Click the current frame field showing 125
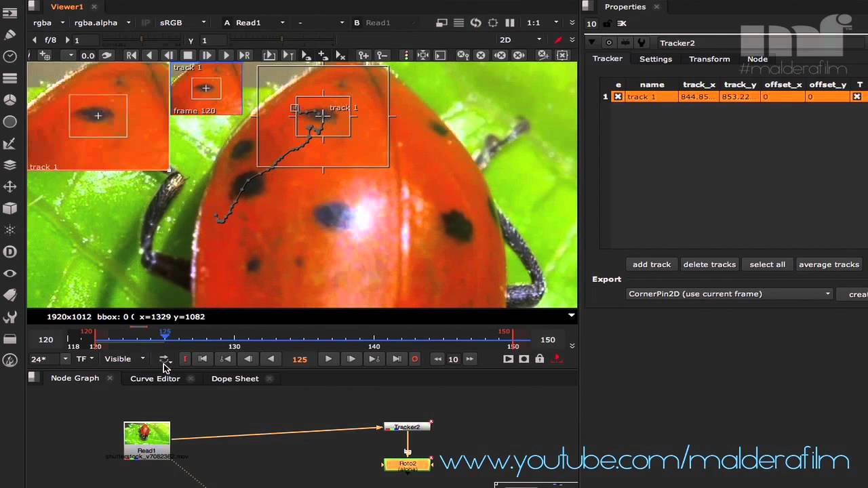This screenshot has width=868, height=488. pos(300,359)
